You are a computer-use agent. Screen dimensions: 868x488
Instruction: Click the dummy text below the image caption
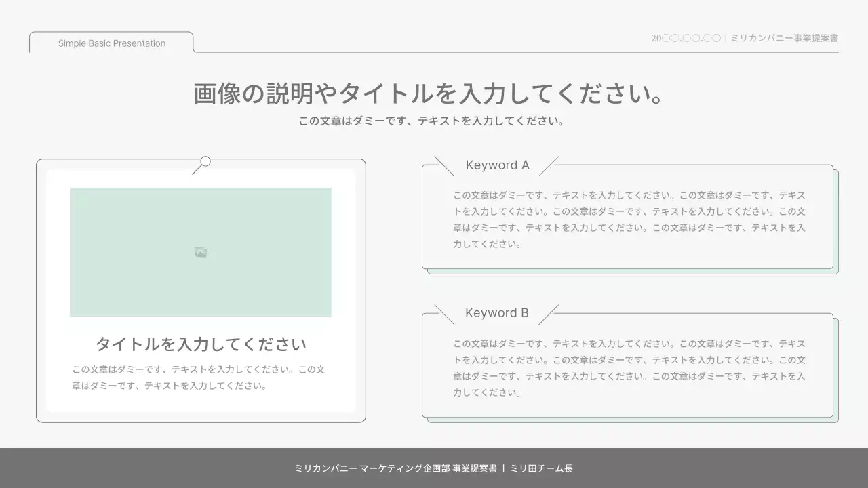pyautogui.click(x=199, y=378)
